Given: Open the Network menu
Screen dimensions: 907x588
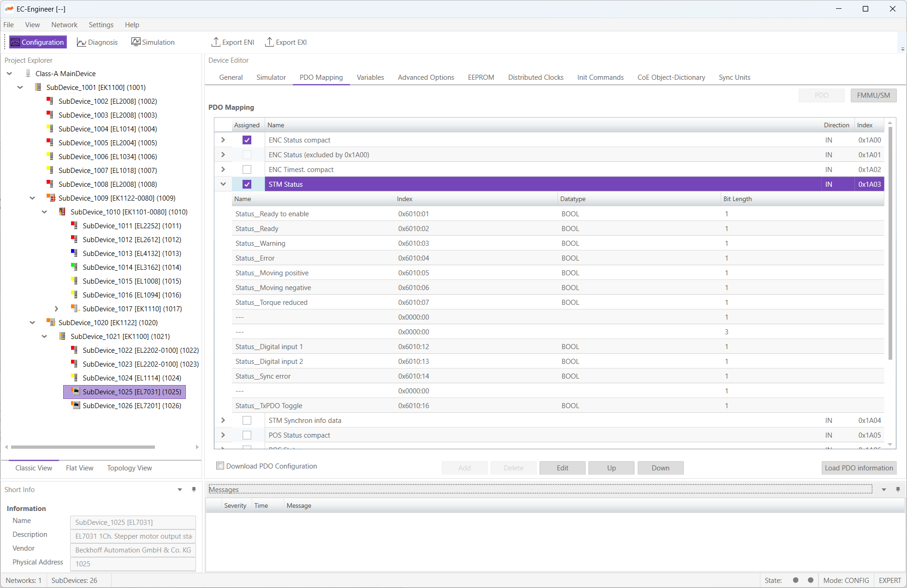Looking at the screenshot, I should pos(64,24).
